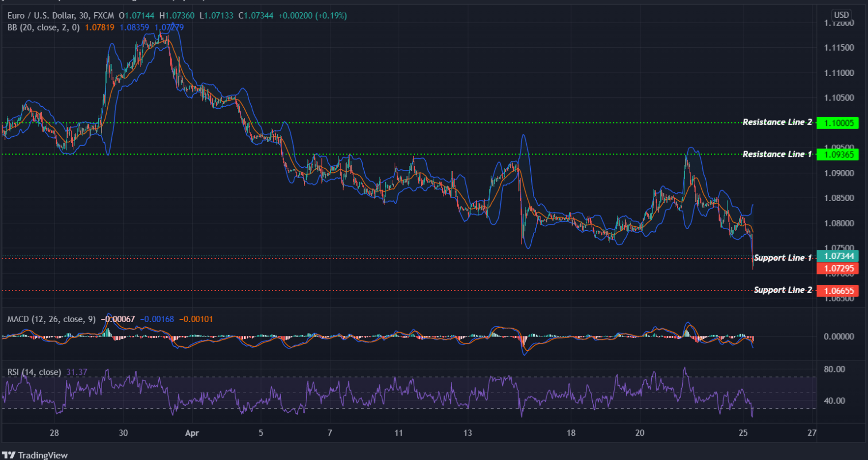The width and height of the screenshot is (868, 460).
Task: Click the TradingView logo
Action: (34, 455)
